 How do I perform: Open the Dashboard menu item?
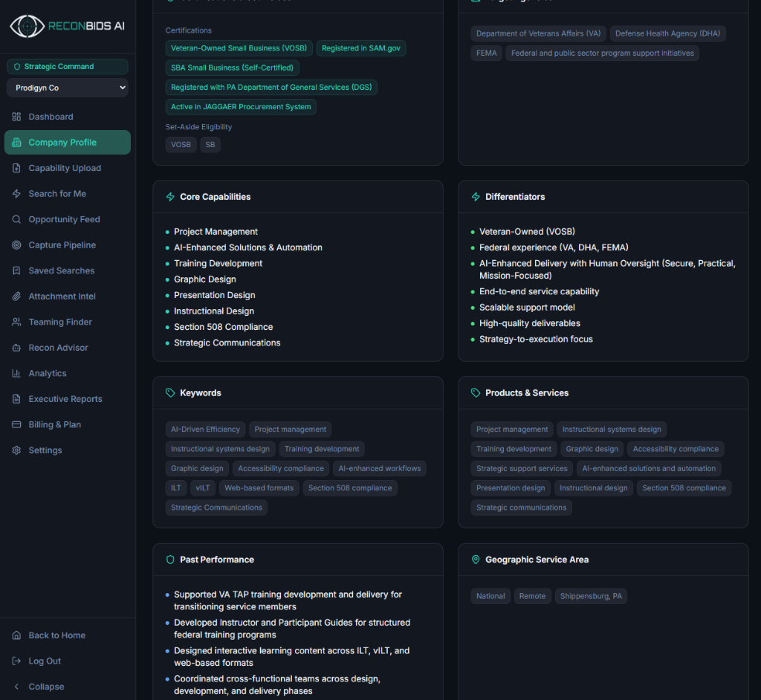pos(68,117)
